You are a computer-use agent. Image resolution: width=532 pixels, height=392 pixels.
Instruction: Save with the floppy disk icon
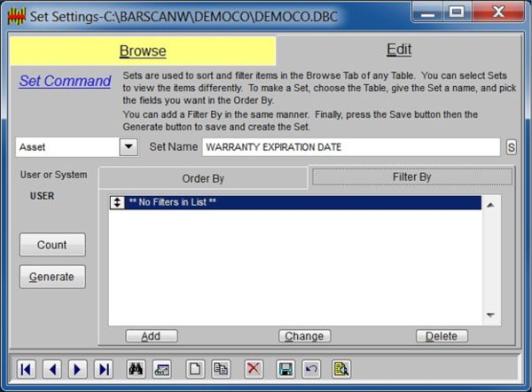click(x=286, y=369)
